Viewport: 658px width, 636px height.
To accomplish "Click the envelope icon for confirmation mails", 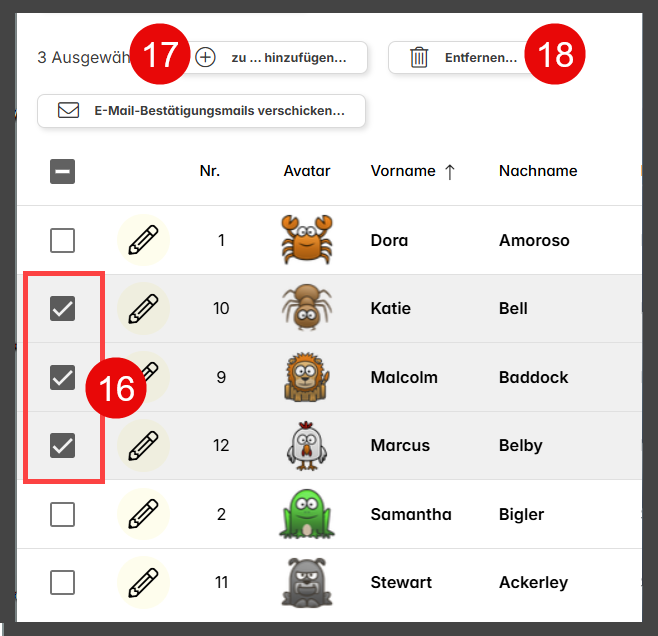I will pos(68,110).
